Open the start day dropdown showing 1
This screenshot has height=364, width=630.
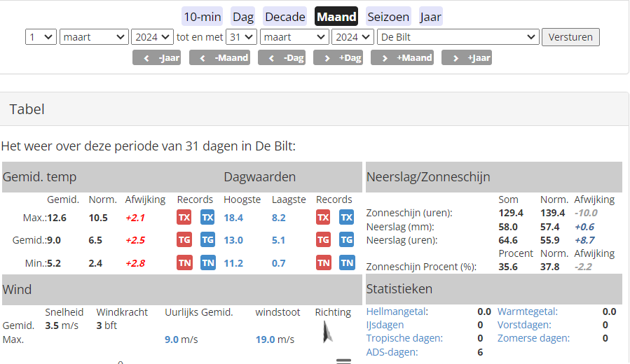[x=41, y=37]
